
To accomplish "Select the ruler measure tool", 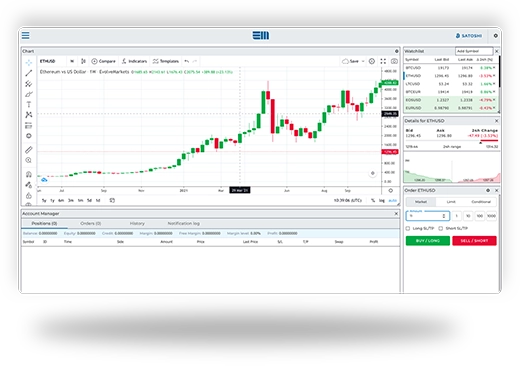I will click(x=29, y=150).
